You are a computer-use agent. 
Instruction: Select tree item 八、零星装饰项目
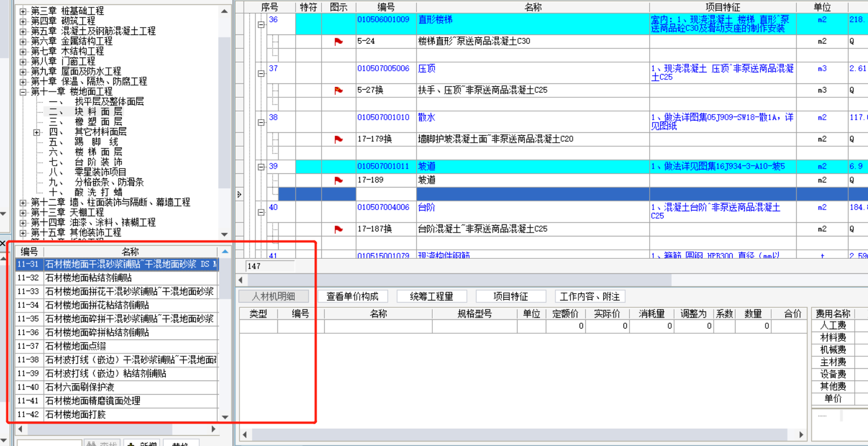87,172
